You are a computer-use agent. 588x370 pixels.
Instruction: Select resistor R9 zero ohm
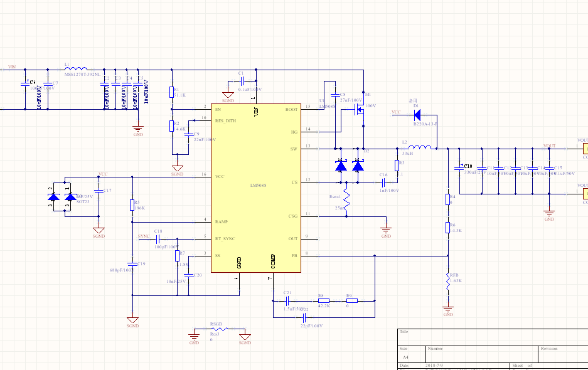click(x=352, y=300)
